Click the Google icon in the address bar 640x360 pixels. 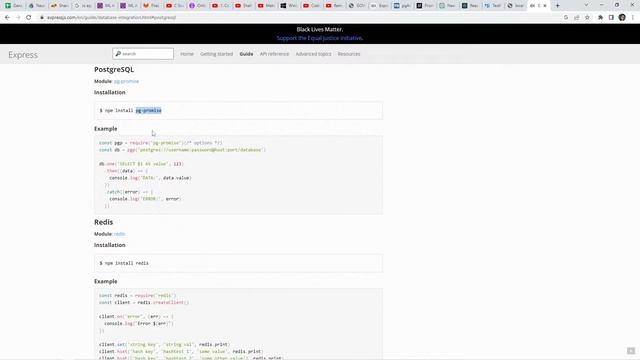[566, 18]
